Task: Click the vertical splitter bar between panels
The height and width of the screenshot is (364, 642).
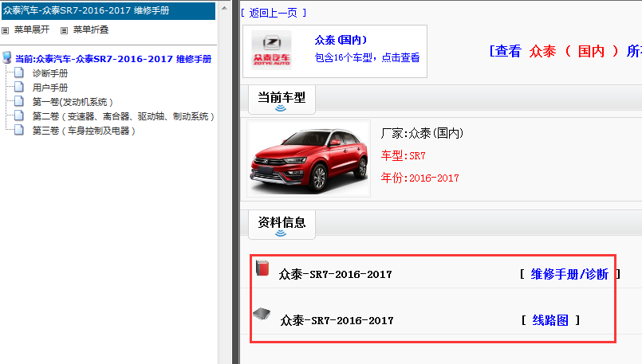Action: pyautogui.click(x=236, y=182)
